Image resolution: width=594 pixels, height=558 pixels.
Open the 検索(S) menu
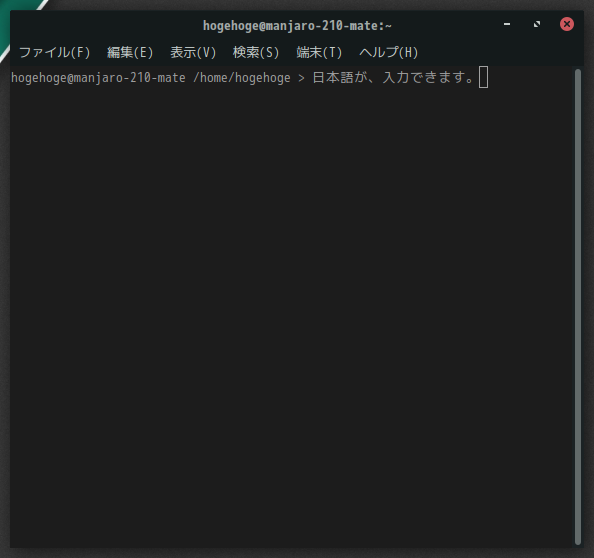pos(256,52)
